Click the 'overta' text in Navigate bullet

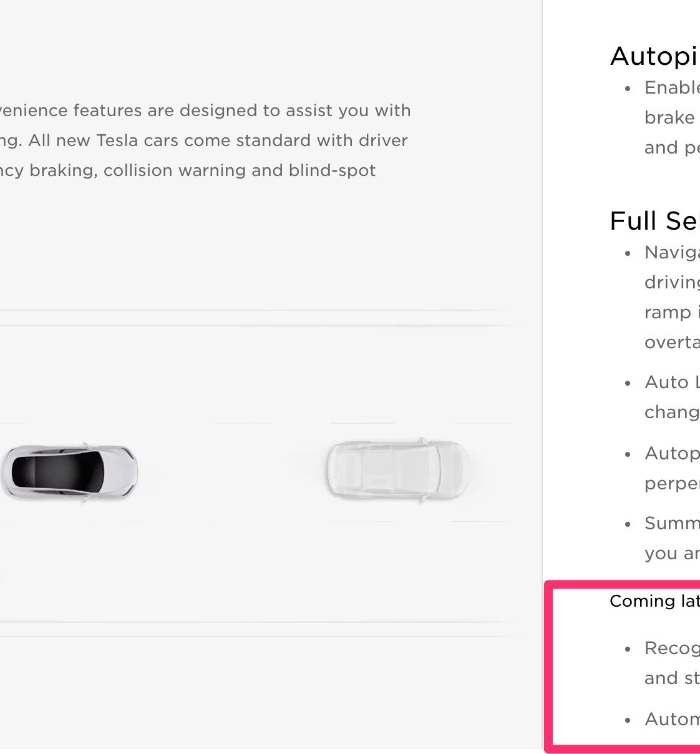point(672,343)
